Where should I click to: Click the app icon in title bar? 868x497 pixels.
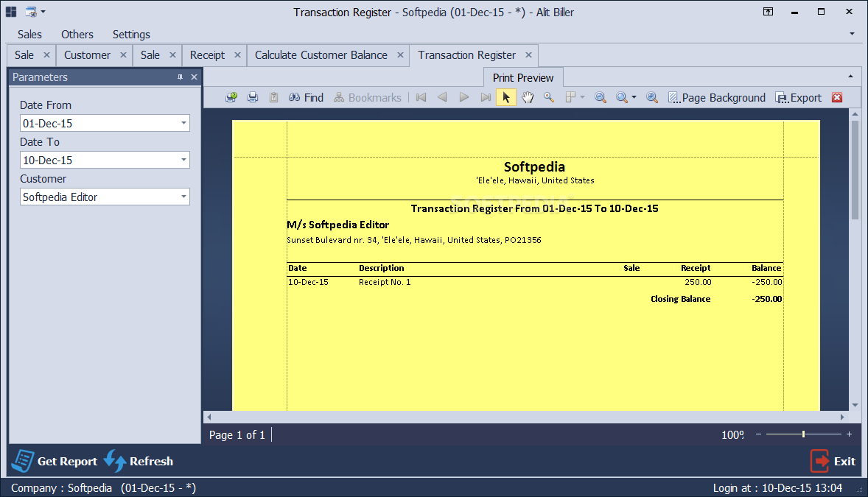point(11,12)
